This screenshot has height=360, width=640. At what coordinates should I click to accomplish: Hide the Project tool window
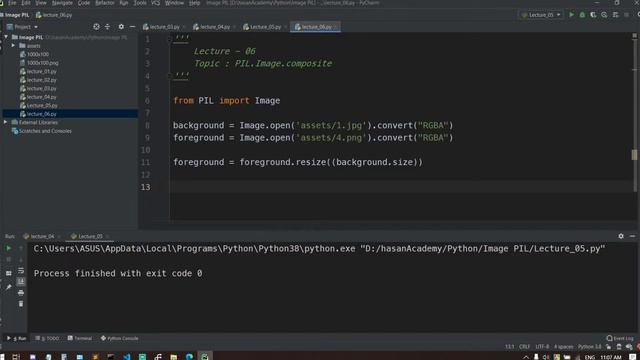point(132,27)
